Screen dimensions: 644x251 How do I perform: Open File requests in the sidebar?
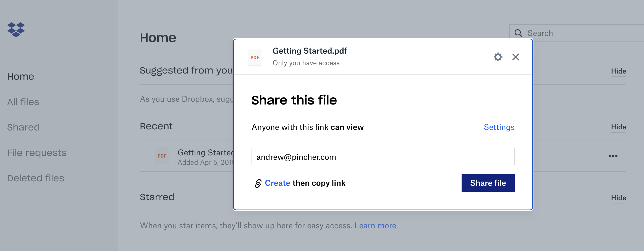37,153
